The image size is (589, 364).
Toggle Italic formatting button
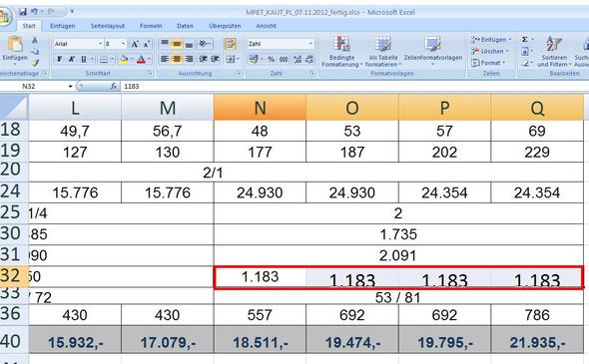[71, 59]
